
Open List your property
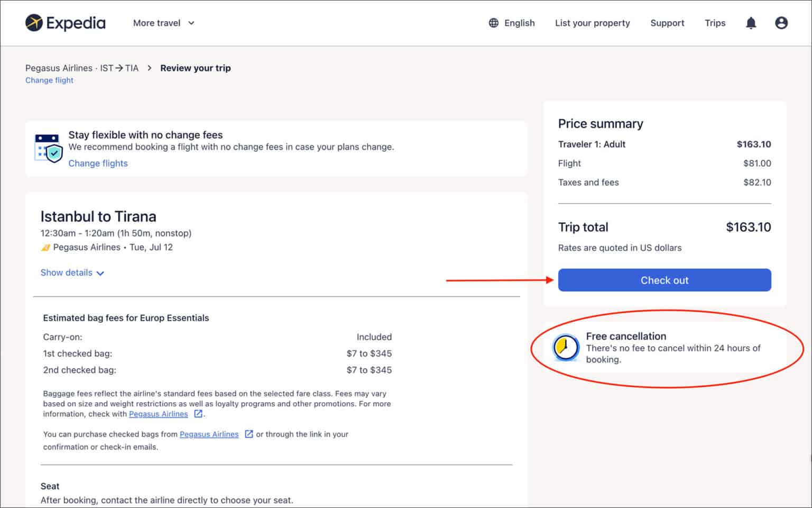click(x=592, y=23)
